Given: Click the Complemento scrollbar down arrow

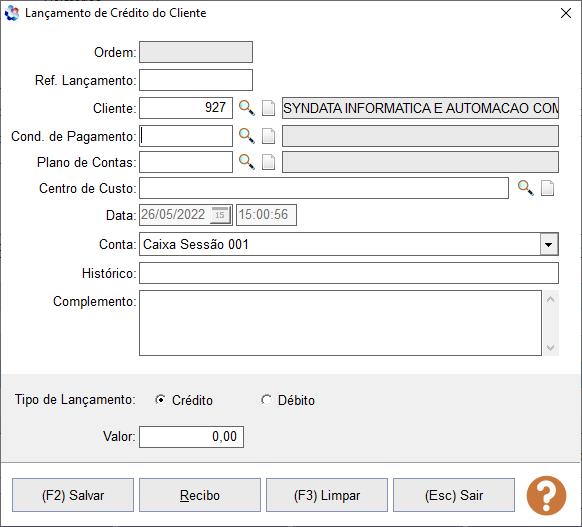Looking at the screenshot, I should (x=550, y=348).
